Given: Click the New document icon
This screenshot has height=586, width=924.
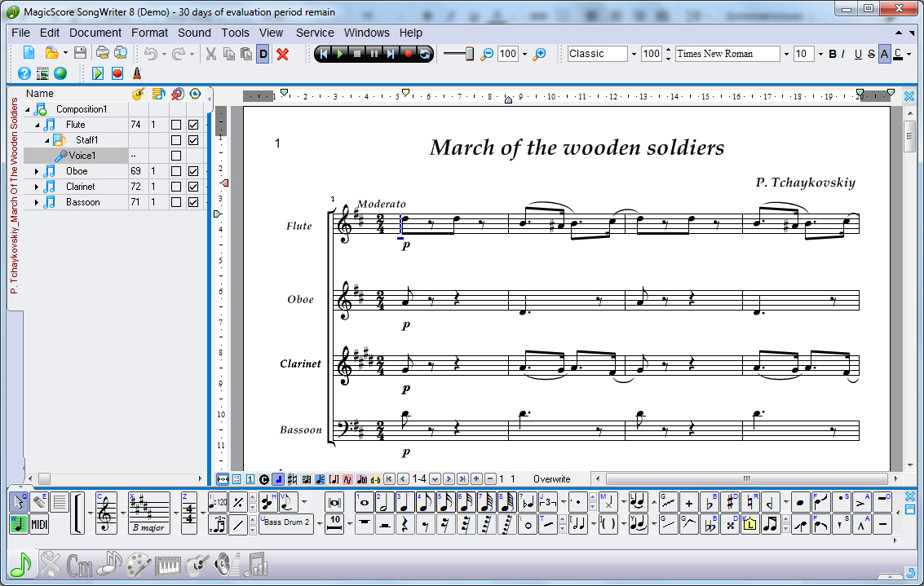Looking at the screenshot, I should pyautogui.click(x=29, y=54).
